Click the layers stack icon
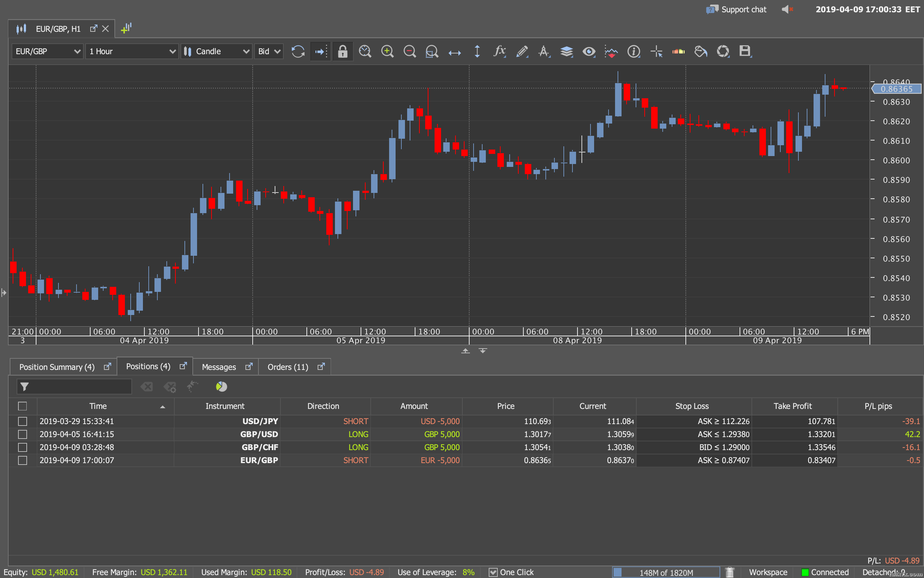 (x=567, y=51)
